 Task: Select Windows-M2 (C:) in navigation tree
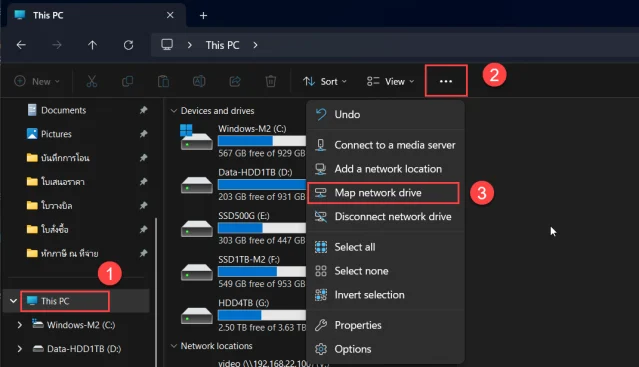[x=81, y=325]
